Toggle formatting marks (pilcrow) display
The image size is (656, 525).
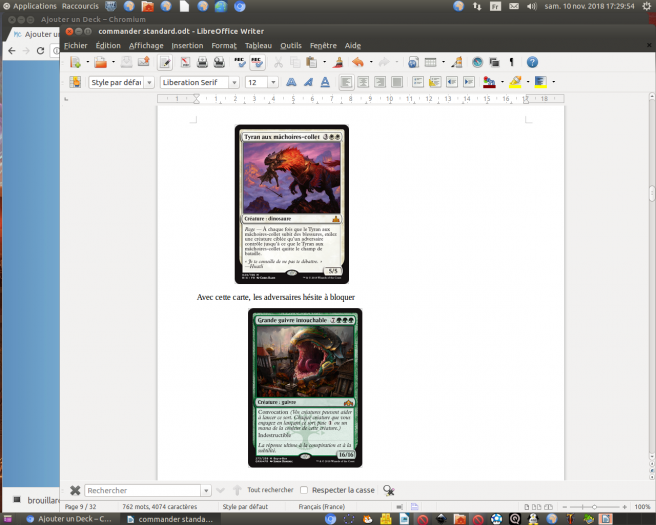[x=512, y=62]
